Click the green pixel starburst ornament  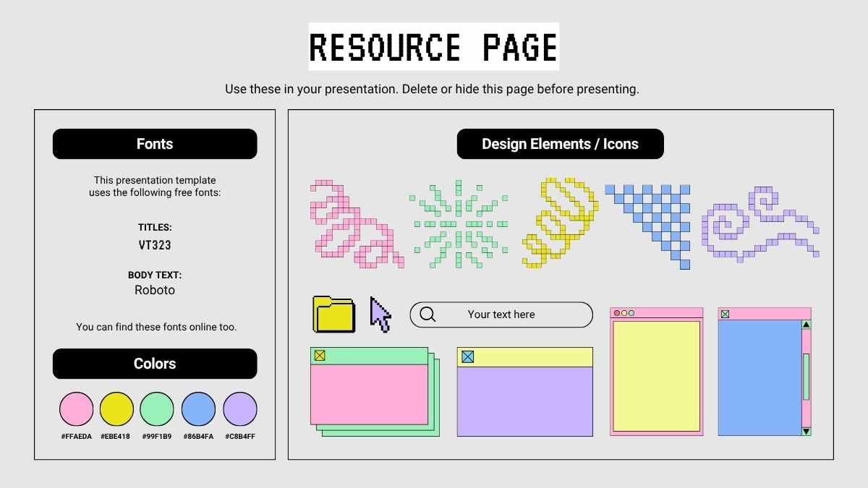point(459,224)
